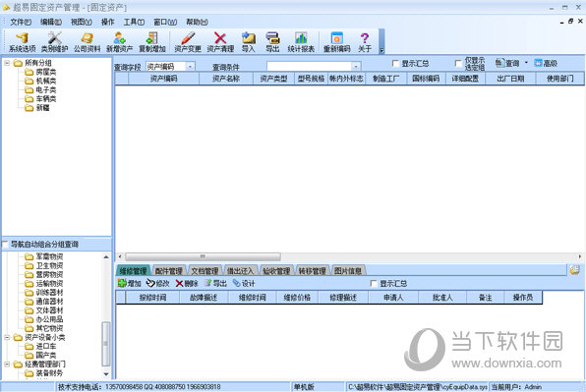Toggle 仅显示选定组 checkbox

[458, 64]
